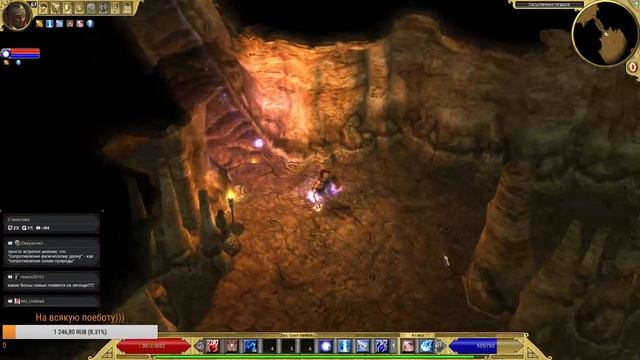Image resolution: width=640 pixels, height=360 pixels.
Task: Select empty quickbar slot 6
Action: click(x=307, y=346)
